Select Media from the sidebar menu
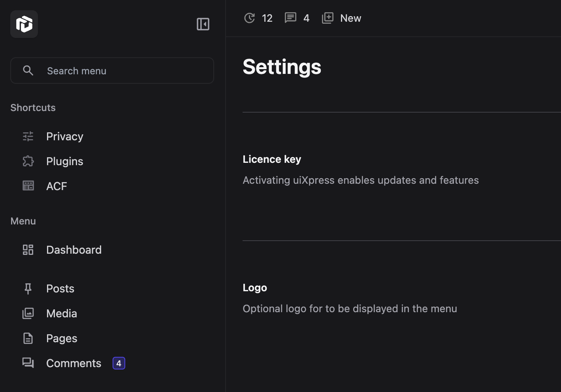Image resolution: width=561 pixels, height=392 pixels. click(x=62, y=313)
